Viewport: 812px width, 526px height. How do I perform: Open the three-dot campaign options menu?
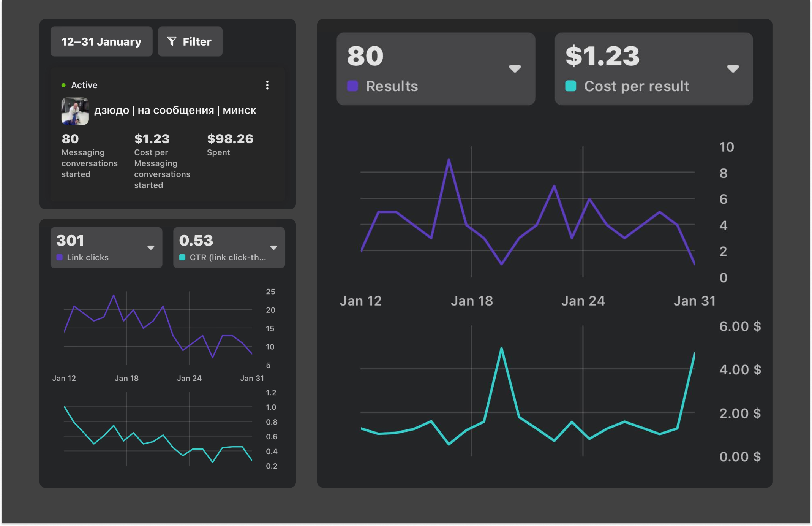(267, 85)
